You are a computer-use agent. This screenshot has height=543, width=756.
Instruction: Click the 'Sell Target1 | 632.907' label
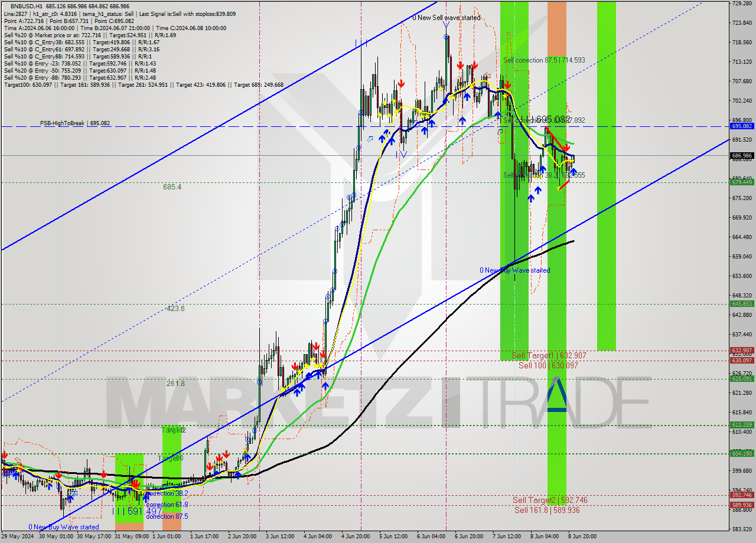pyautogui.click(x=549, y=355)
